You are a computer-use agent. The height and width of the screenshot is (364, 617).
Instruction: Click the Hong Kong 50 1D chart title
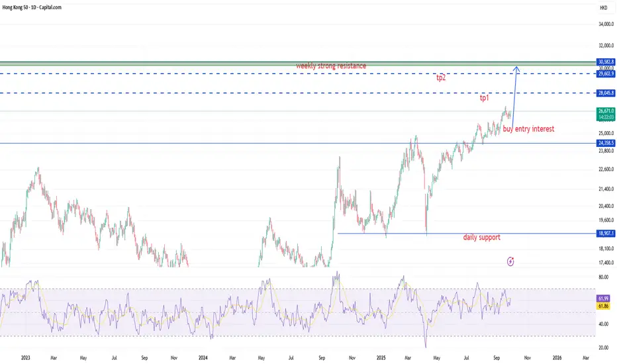[32, 7]
